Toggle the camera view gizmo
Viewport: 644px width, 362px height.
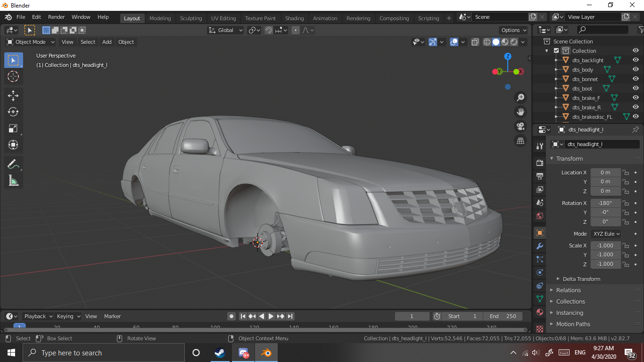click(x=520, y=126)
